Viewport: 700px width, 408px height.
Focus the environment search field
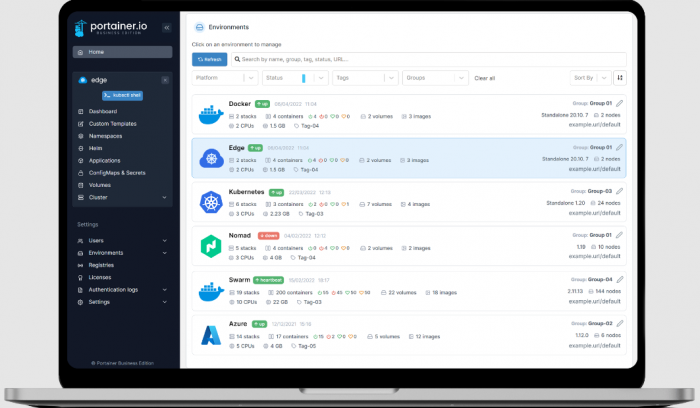(429, 59)
